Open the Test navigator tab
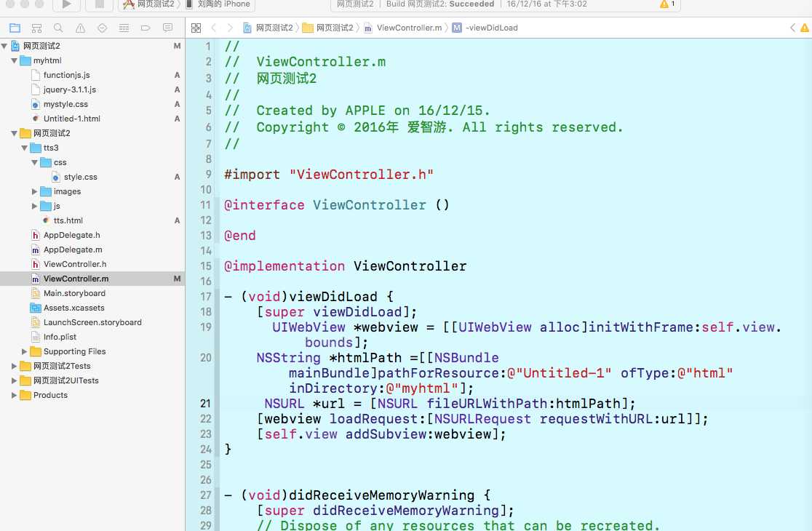Viewport: 812px width, 531px height. (x=102, y=28)
